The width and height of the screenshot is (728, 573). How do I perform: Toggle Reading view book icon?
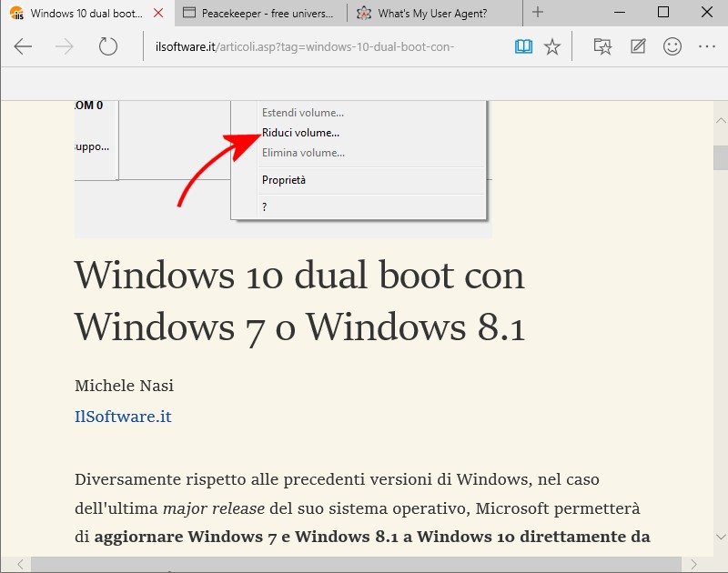click(523, 46)
